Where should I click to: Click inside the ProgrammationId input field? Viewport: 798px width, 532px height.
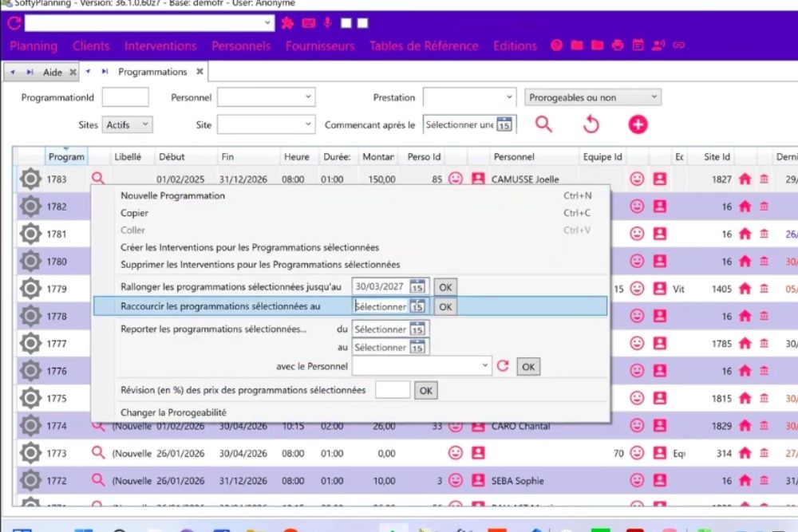point(125,97)
